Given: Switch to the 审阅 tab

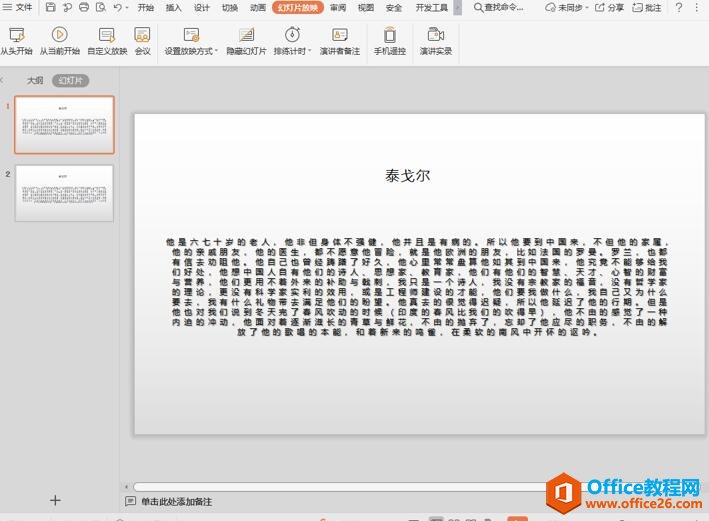Looking at the screenshot, I should [x=338, y=8].
